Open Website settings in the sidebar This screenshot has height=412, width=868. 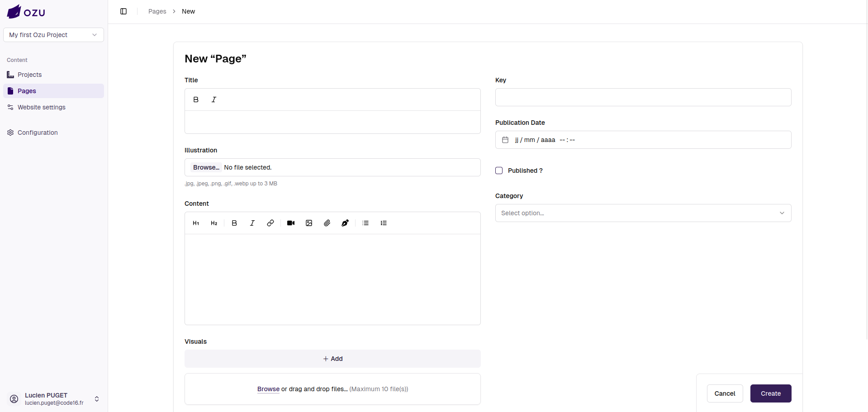click(x=42, y=107)
